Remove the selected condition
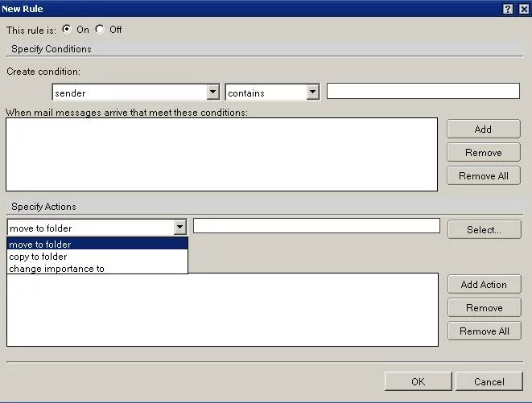532x403 pixels. coord(484,153)
